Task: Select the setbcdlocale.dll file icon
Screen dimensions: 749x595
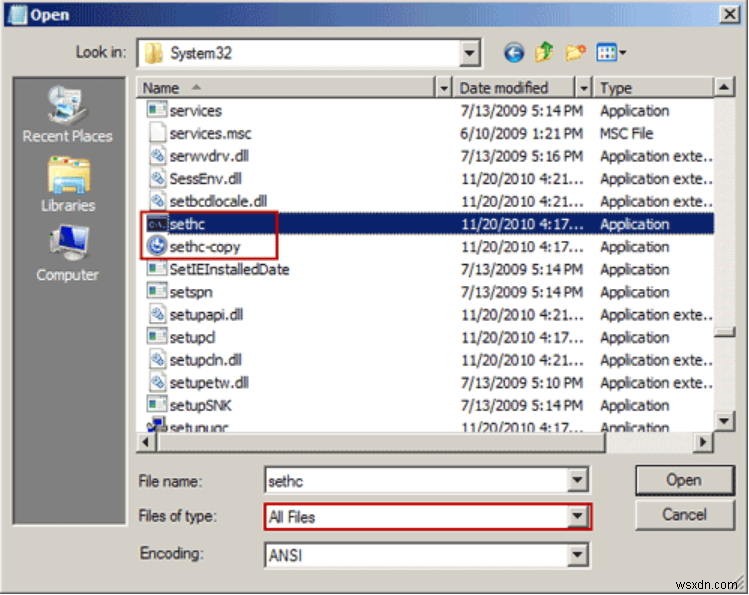Action: (157, 201)
